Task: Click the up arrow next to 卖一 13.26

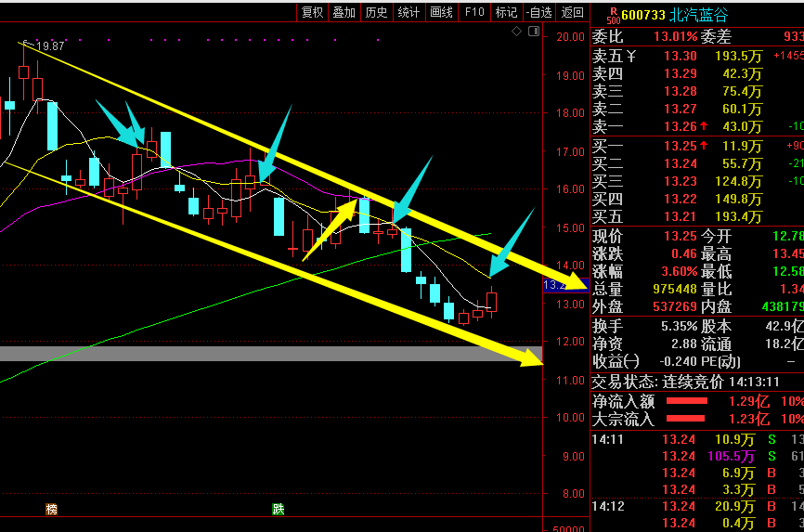Action: click(704, 125)
